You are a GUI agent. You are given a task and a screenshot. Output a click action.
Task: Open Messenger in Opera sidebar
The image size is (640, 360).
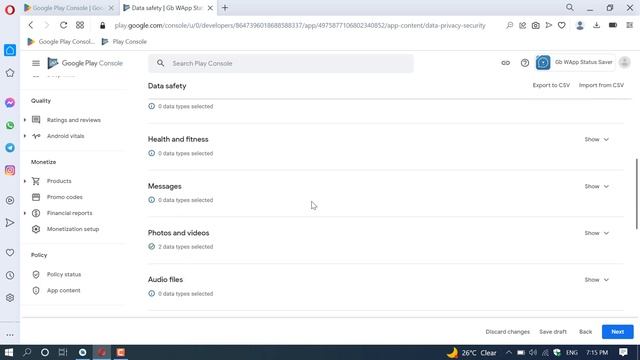pos(10,102)
